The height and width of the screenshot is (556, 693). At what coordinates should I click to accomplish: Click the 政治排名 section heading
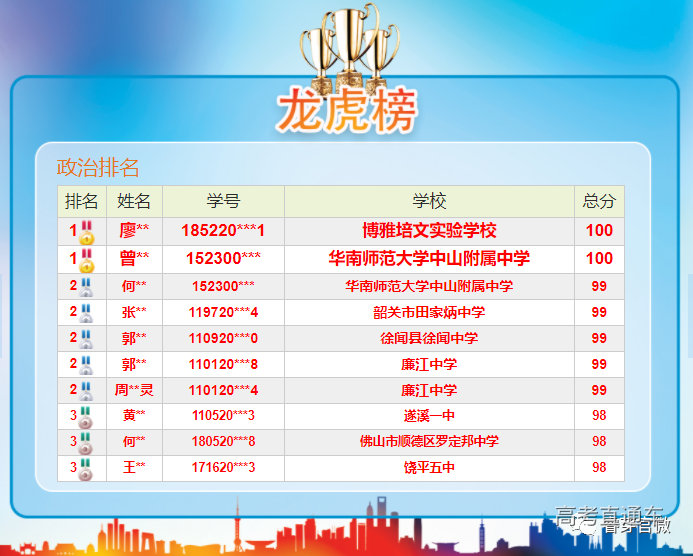(98, 167)
